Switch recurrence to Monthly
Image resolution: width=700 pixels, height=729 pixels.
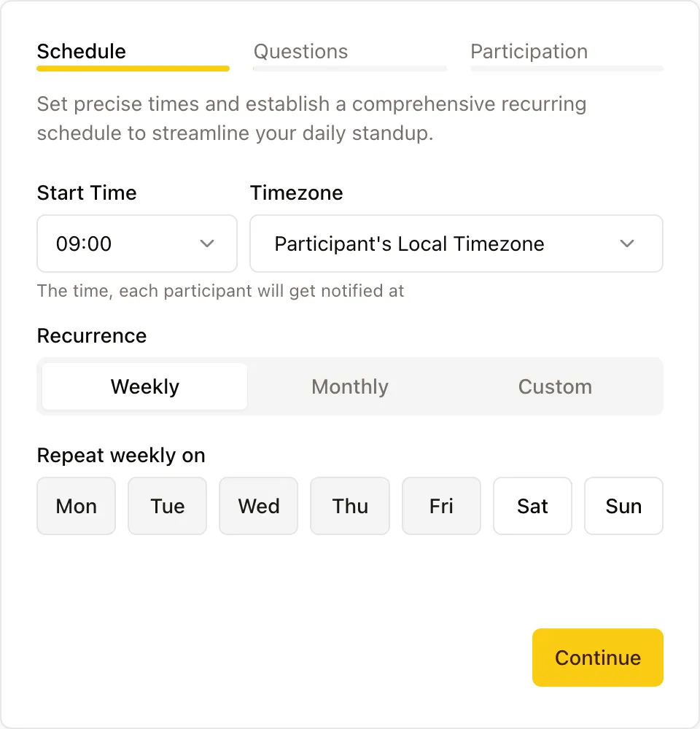coord(350,386)
